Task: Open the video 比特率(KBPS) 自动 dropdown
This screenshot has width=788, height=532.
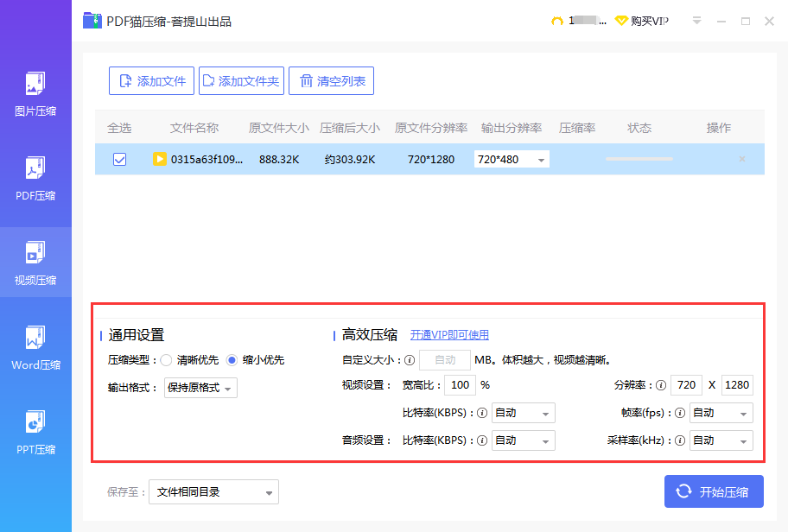Action: [523, 413]
